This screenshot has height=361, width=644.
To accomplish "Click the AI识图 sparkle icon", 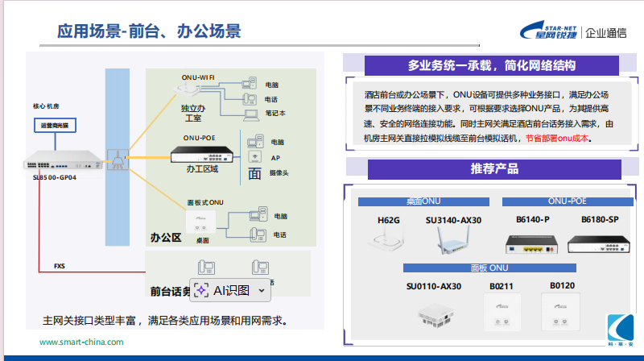I will [x=201, y=290].
